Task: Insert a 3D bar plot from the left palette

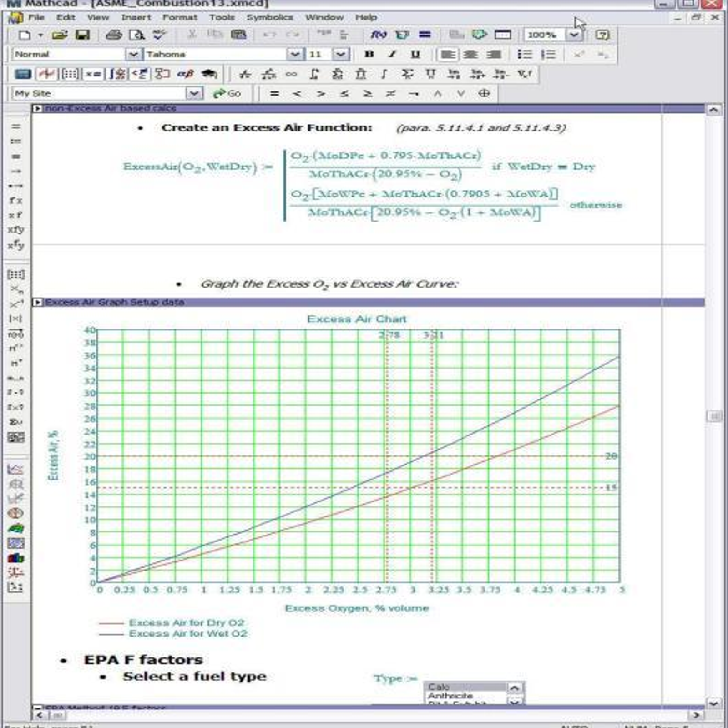Action: pos(15,558)
